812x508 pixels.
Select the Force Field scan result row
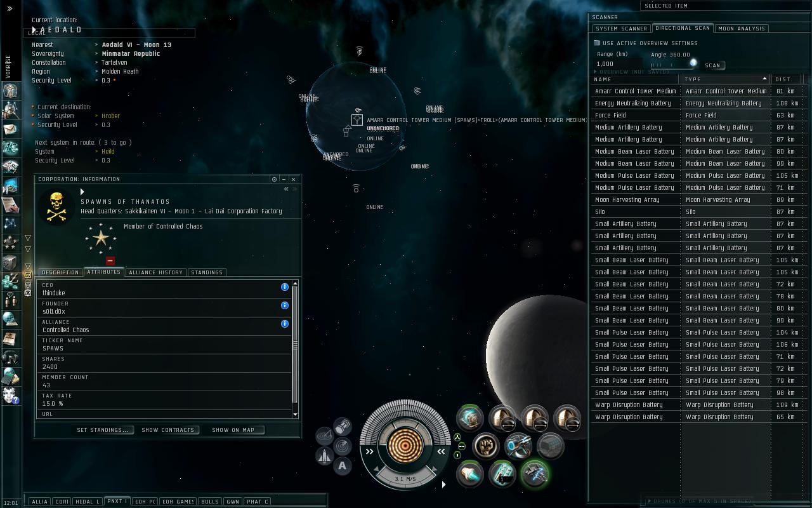coord(699,116)
